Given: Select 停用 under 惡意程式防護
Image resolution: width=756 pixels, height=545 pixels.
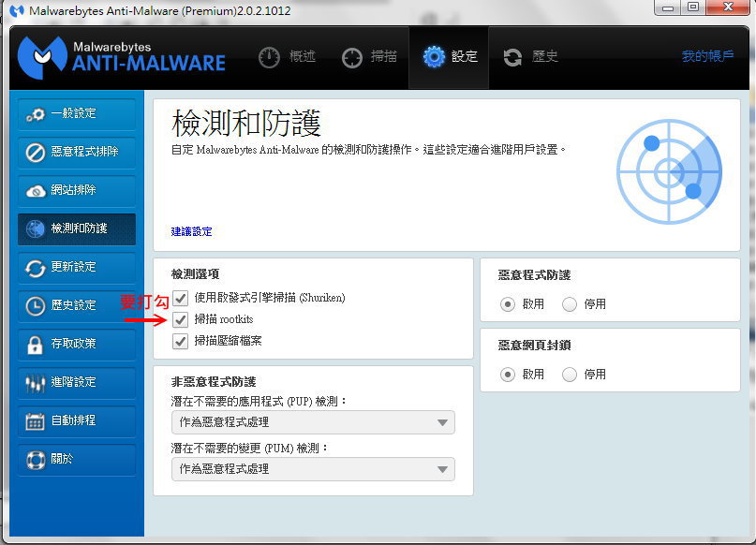Looking at the screenshot, I should [570, 304].
